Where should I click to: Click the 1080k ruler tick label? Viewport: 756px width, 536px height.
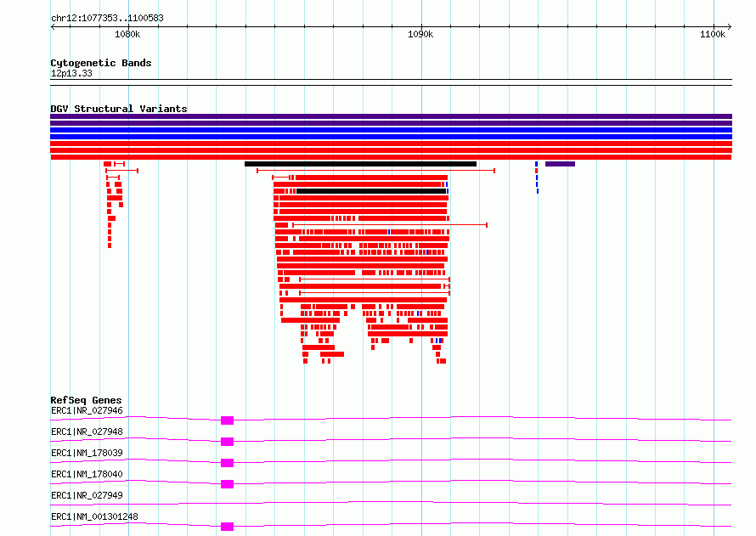127,34
